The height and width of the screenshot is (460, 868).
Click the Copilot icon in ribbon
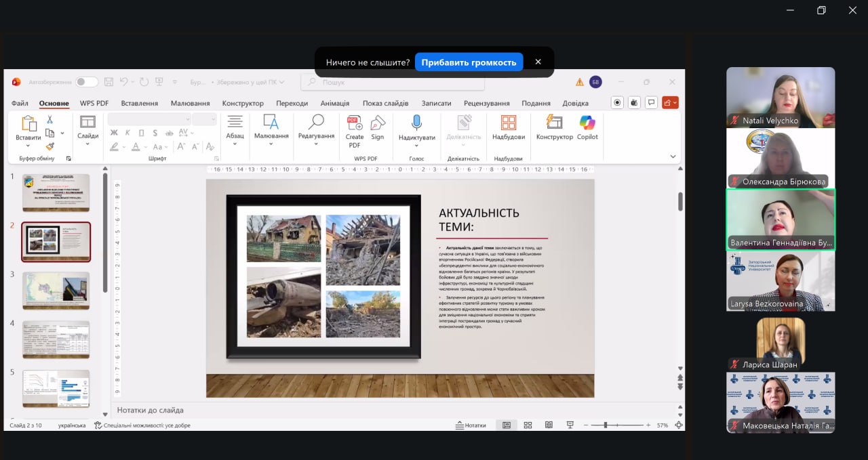tap(587, 123)
